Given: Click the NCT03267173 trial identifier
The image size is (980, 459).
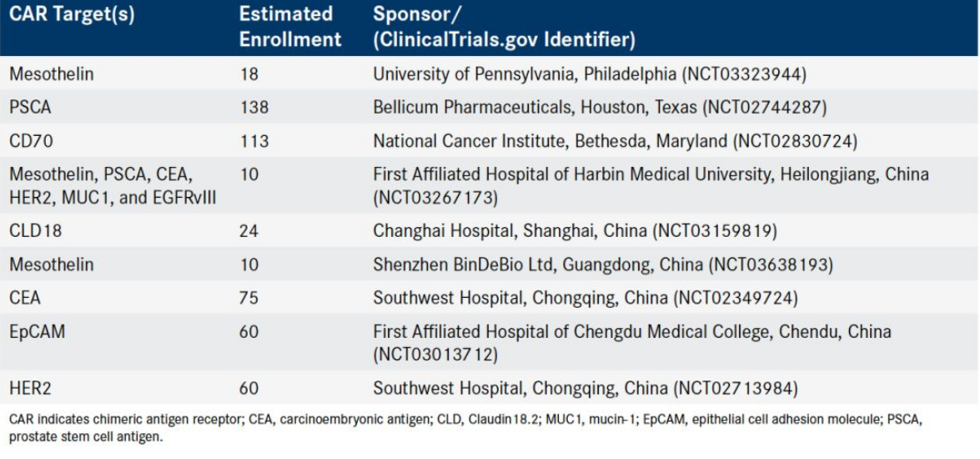Looking at the screenshot, I should (x=435, y=198).
